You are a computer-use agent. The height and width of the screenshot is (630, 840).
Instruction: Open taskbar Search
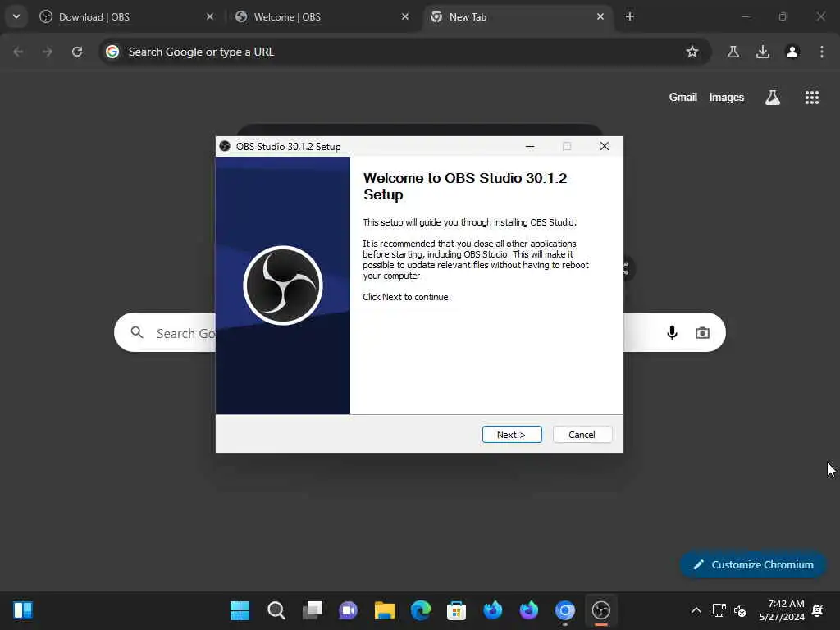click(x=276, y=610)
